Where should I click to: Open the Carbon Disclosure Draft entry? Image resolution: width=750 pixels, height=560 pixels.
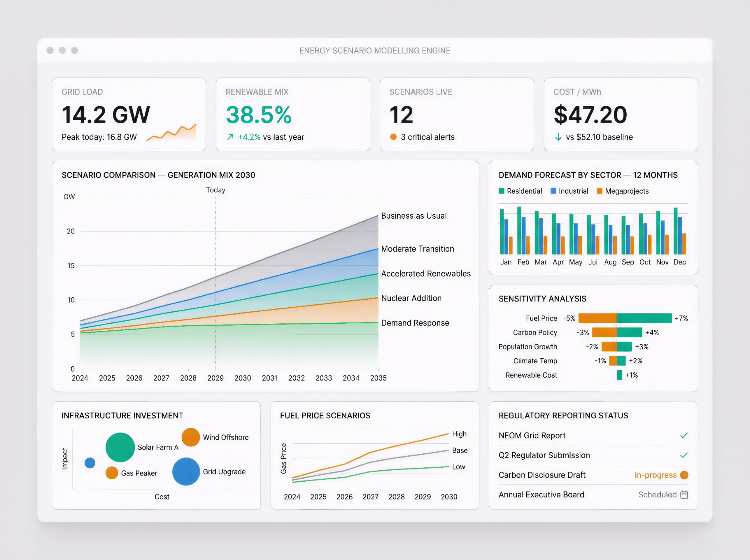click(x=542, y=475)
